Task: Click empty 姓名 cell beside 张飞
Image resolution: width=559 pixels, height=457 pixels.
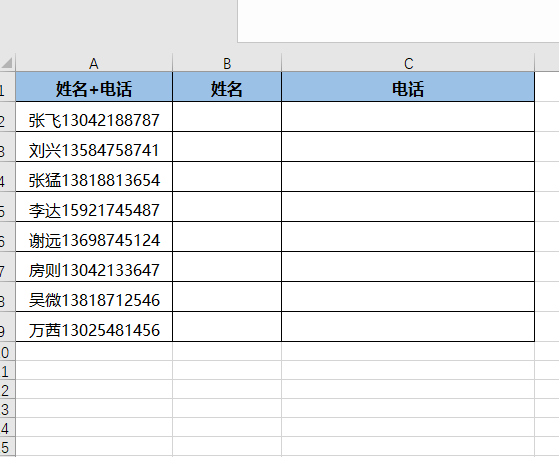Action: [227, 117]
